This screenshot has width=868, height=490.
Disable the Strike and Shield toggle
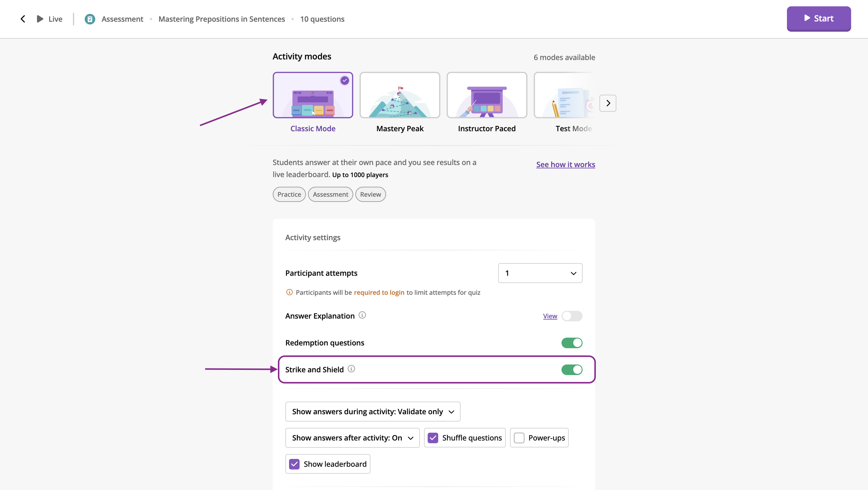click(571, 370)
